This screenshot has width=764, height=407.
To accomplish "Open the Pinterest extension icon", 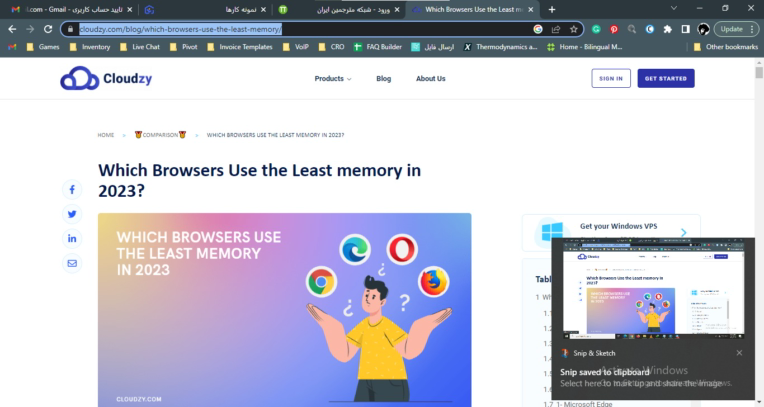I will pos(614,29).
